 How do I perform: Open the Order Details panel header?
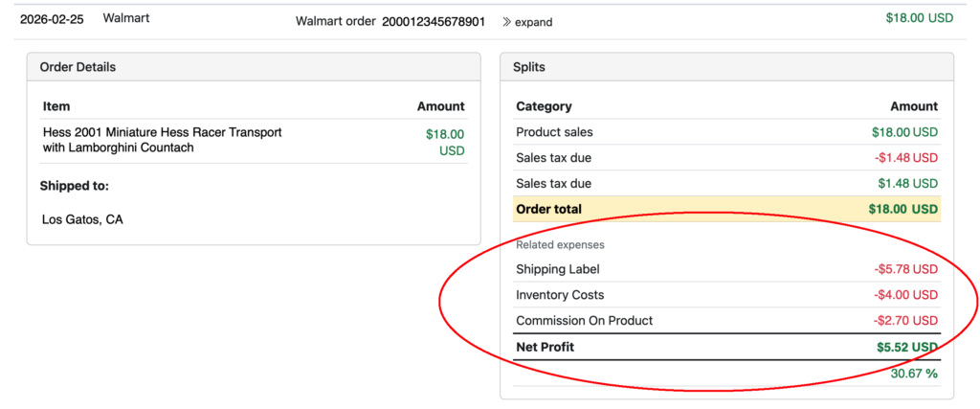78,67
